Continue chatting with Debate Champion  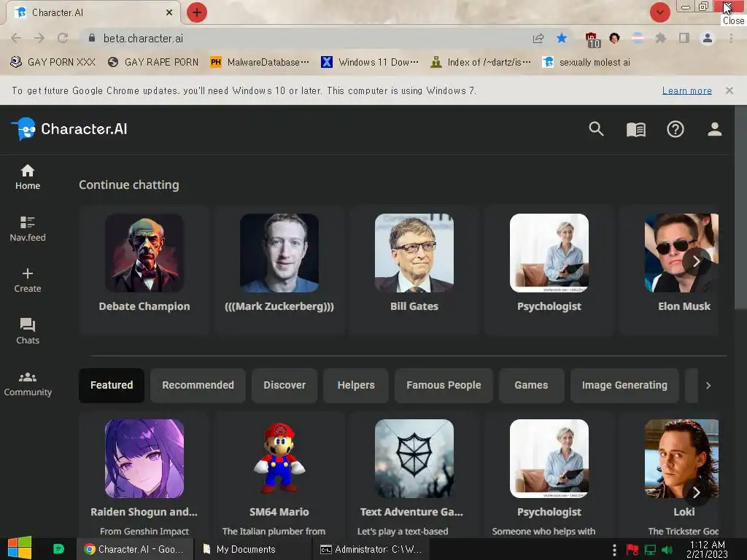click(144, 270)
